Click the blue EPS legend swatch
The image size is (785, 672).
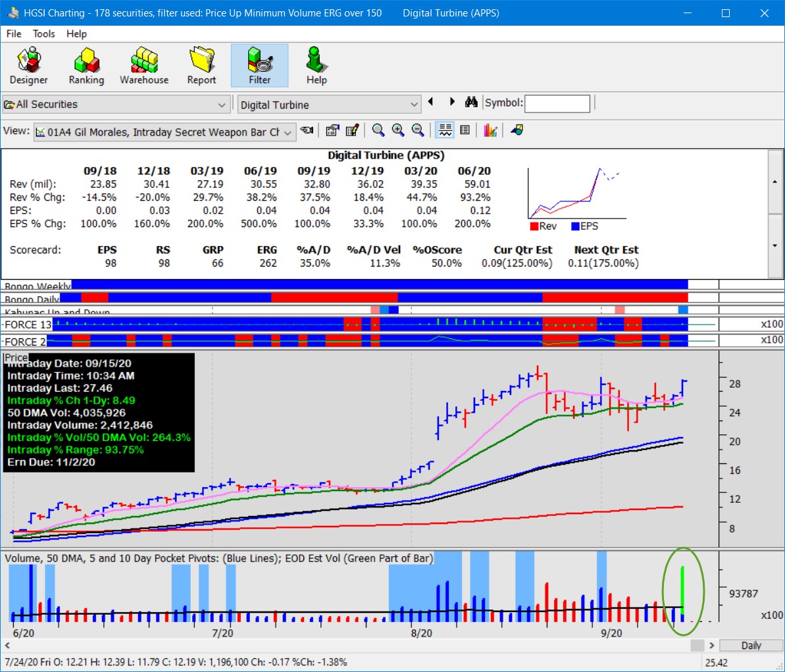575,226
